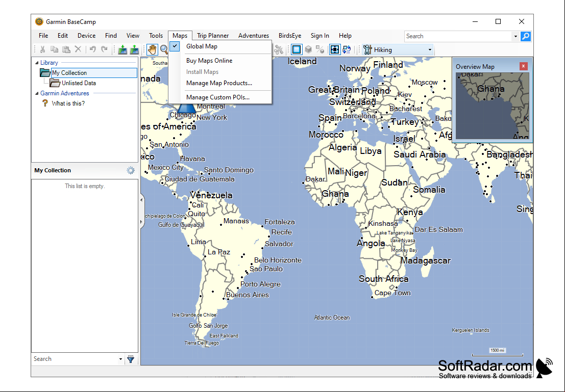Open the Hiking activity profile dropdown

tap(430, 49)
